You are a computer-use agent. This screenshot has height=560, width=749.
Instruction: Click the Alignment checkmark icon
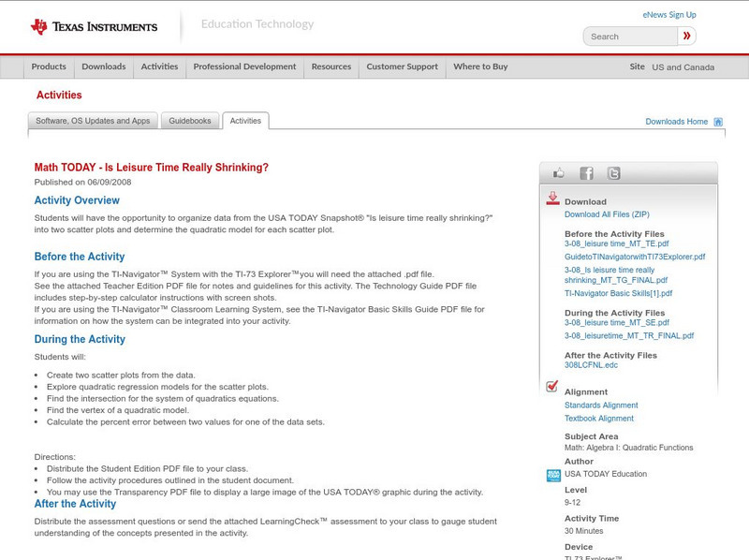[551, 386]
